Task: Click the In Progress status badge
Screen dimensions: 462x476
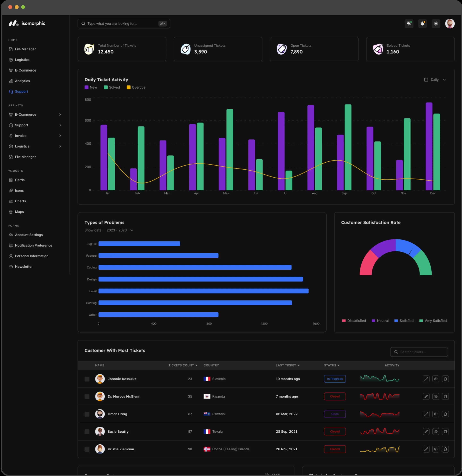Action: point(335,379)
